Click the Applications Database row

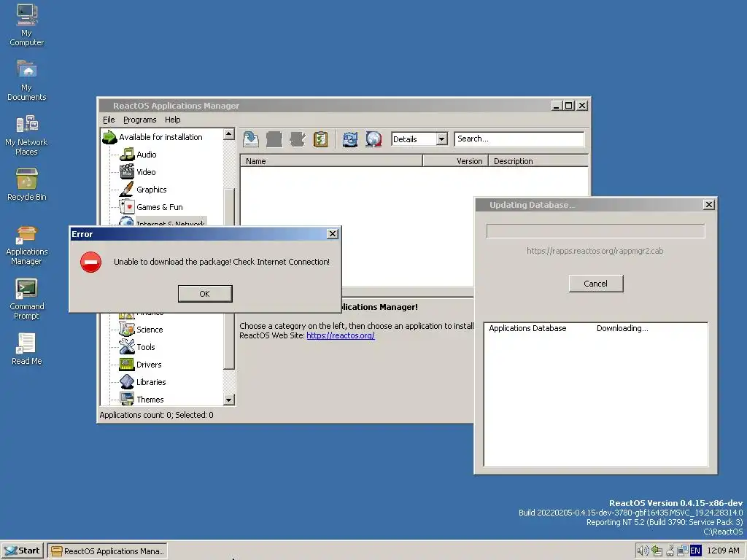pyautogui.click(x=595, y=328)
